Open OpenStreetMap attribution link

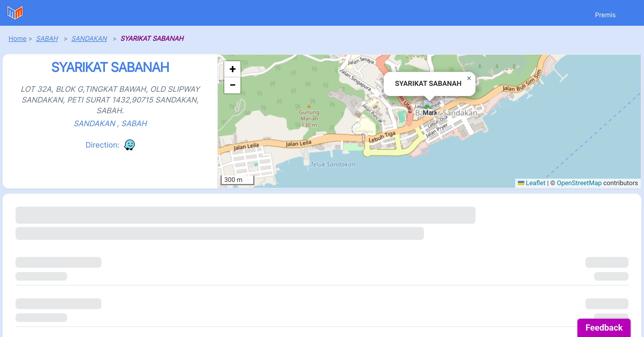point(579,183)
